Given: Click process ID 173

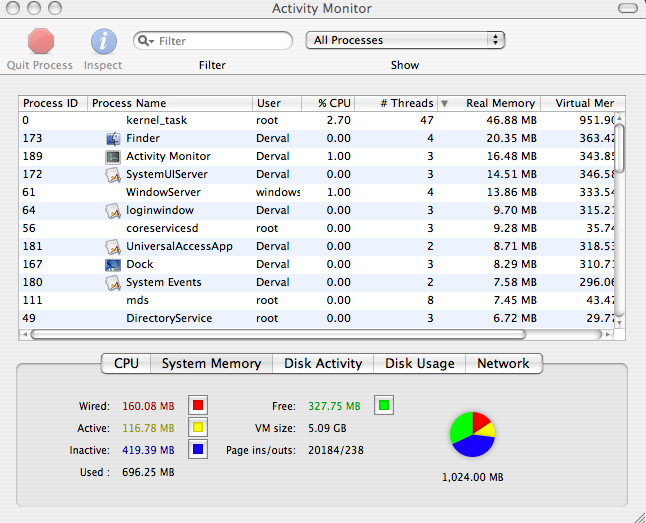Looking at the screenshot, I should click(x=33, y=138).
